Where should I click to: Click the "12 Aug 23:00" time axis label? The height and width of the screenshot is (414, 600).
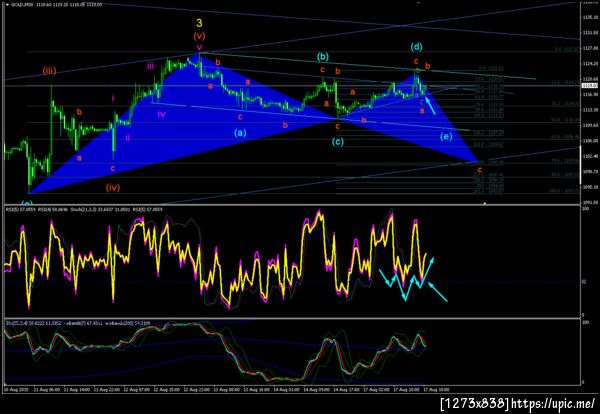pyautogui.click(x=197, y=390)
